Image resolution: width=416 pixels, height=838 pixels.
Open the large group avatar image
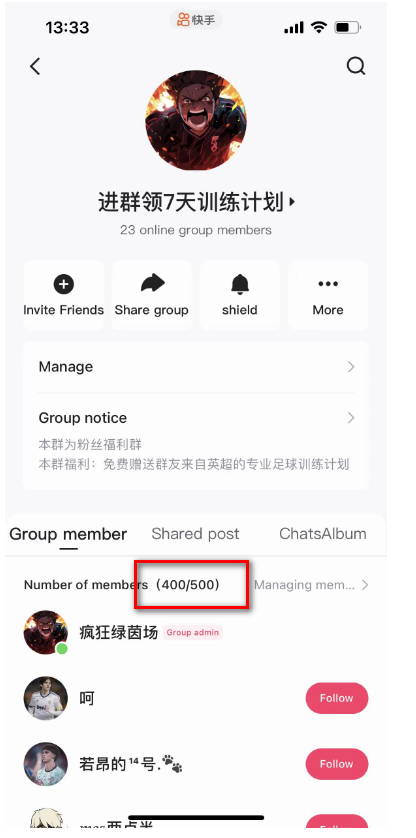tap(196, 120)
